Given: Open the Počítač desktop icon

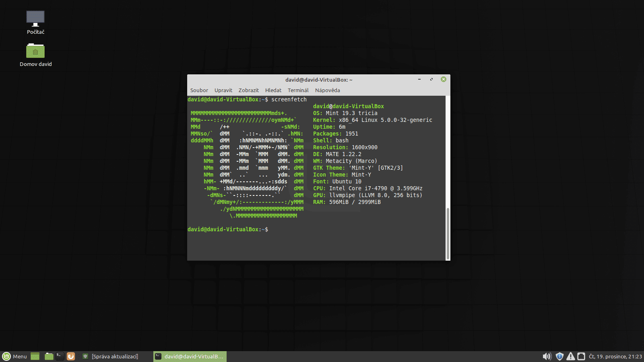Looking at the screenshot, I should pos(35,18).
